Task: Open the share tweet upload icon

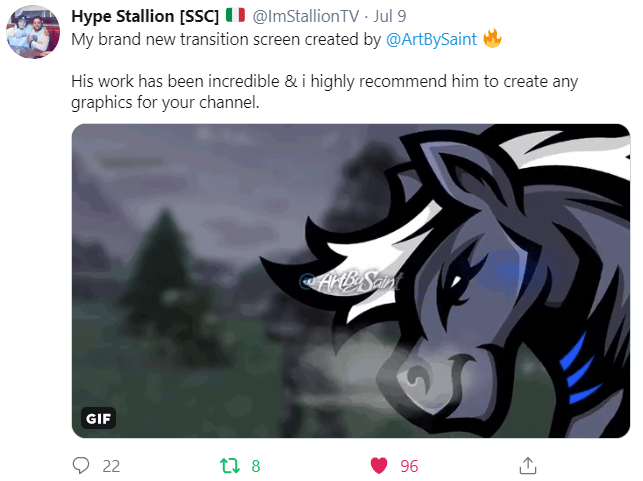Action: pyautogui.click(x=528, y=465)
